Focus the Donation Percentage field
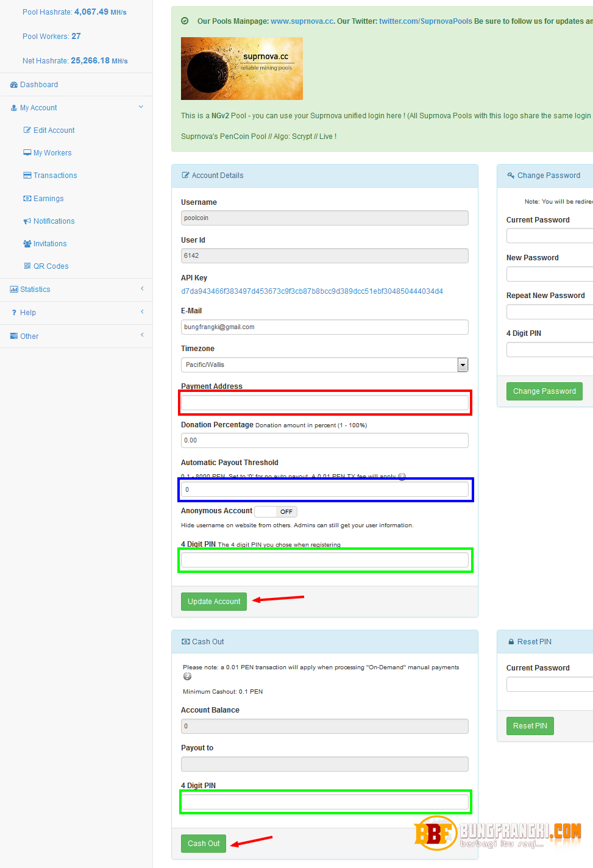Screen dimensions: 593x868 pyautogui.click(x=325, y=440)
